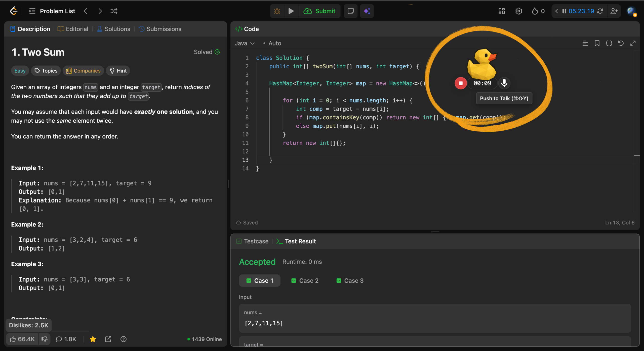Shuffle to a random problem
Viewport: 644px width, 351px height.
pos(114,11)
